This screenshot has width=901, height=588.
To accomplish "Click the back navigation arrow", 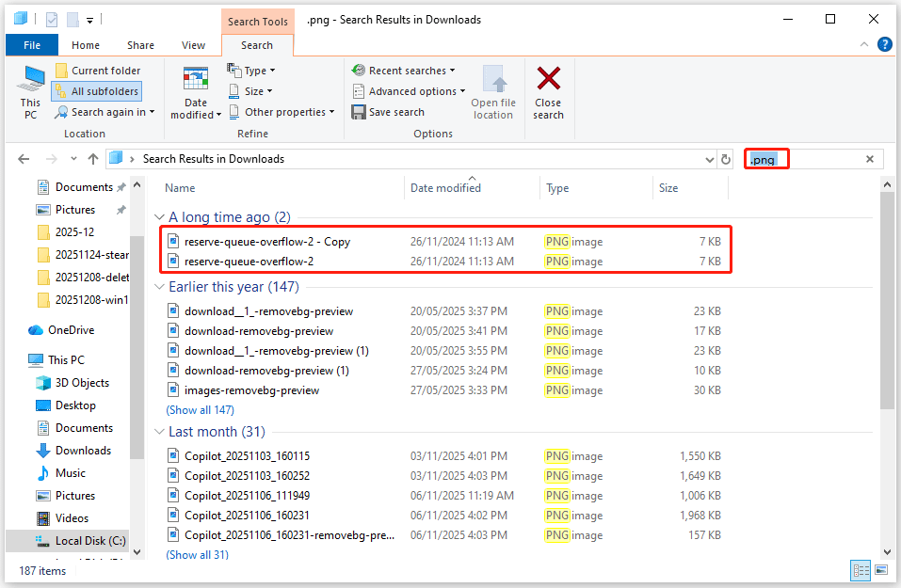I will (x=24, y=159).
